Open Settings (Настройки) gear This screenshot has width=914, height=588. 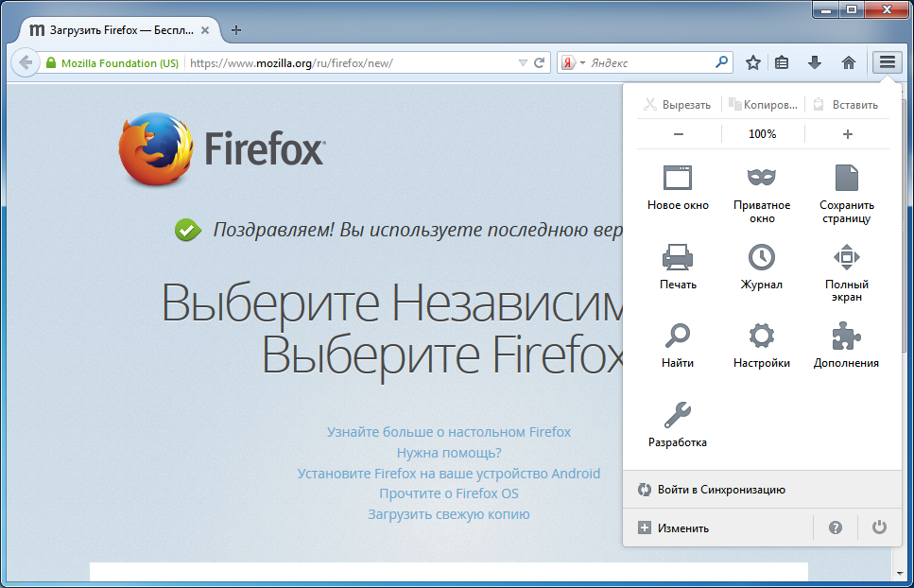(x=761, y=345)
